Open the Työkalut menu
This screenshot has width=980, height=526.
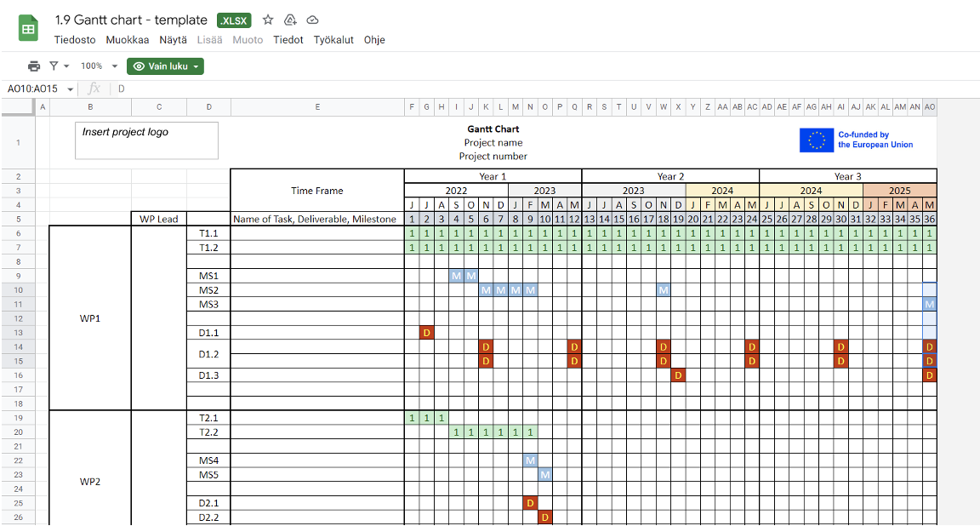[333, 39]
